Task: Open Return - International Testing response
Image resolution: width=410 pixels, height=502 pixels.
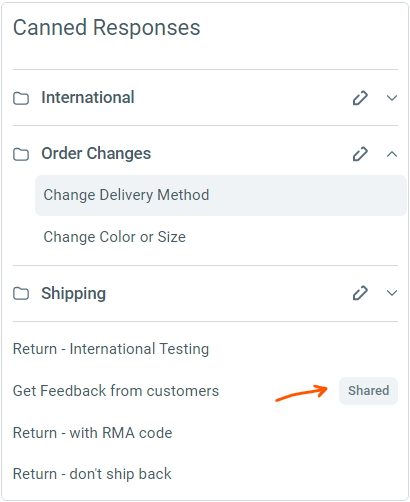Action: pos(111,349)
